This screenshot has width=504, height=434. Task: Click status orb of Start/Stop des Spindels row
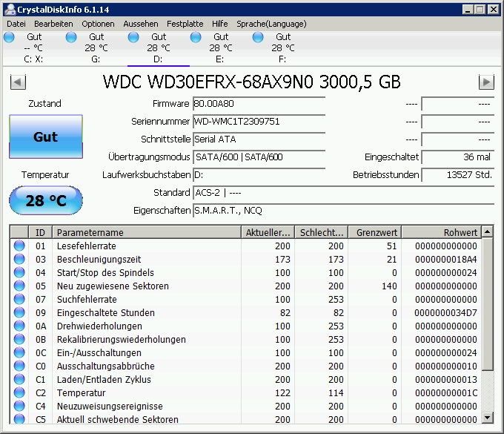tap(19, 272)
